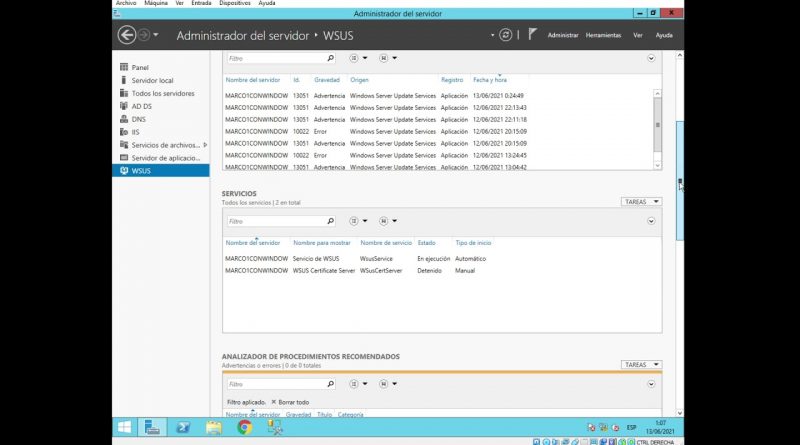
Task: Select the Error event at 12/06/2021 13:24:45
Action: coord(438,155)
